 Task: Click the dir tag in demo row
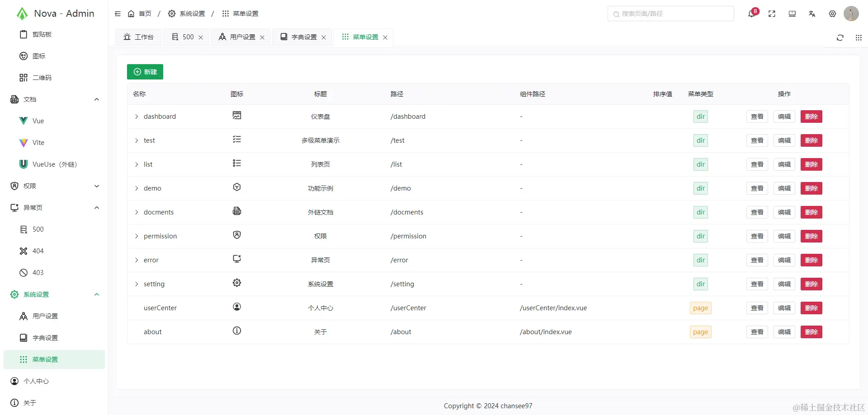pos(701,188)
